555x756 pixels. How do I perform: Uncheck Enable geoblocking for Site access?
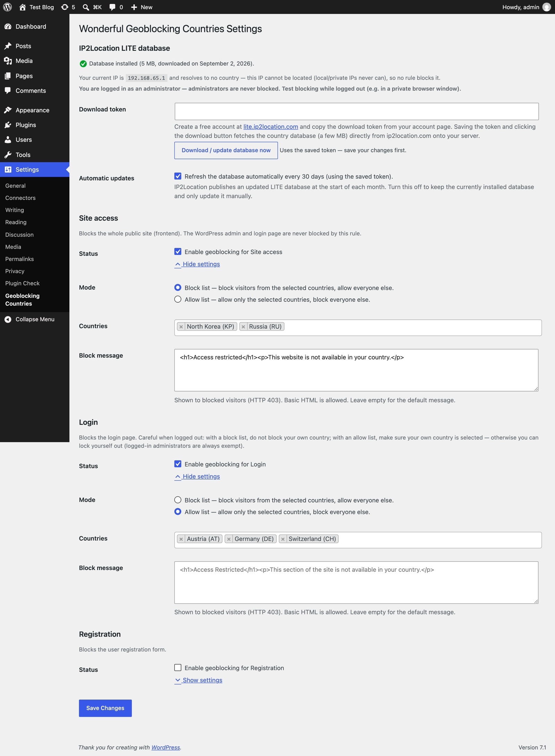point(178,251)
